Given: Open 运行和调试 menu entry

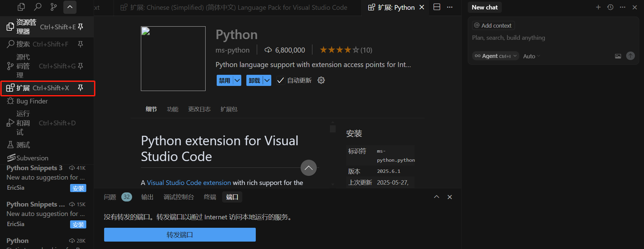Looking at the screenshot, I should (x=47, y=123).
